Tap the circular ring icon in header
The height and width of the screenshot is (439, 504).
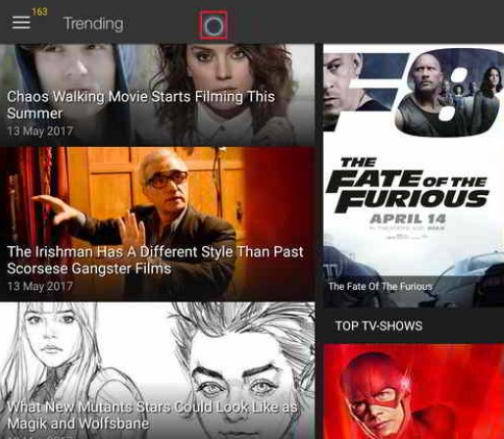[x=213, y=25]
